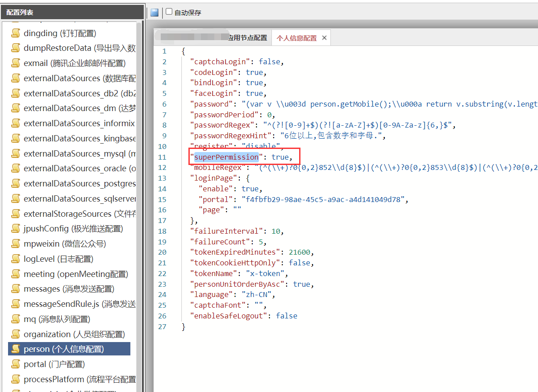Click the superPermission key on line 11

point(226,157)
